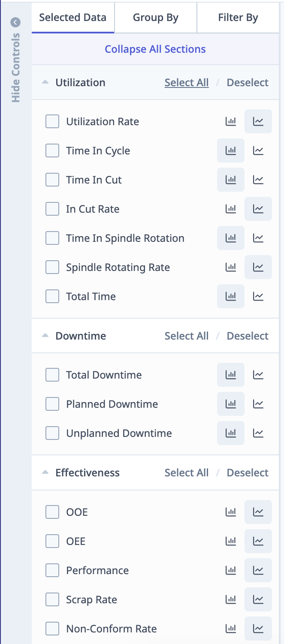
Task: Choose bar chart for Time In Cycle
Action: [x=231, y=150]
